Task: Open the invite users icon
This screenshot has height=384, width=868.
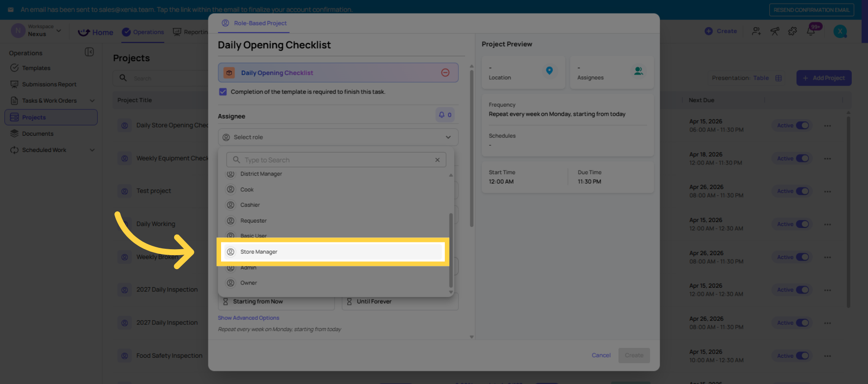Action: 756,31
